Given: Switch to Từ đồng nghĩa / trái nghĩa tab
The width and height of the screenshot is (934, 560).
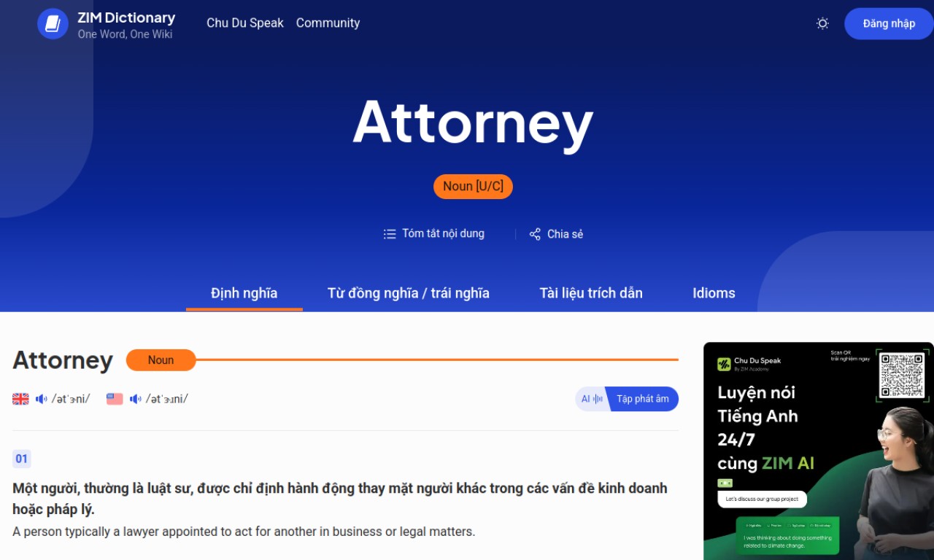Looking at the screenshot, I should [409, 293].
